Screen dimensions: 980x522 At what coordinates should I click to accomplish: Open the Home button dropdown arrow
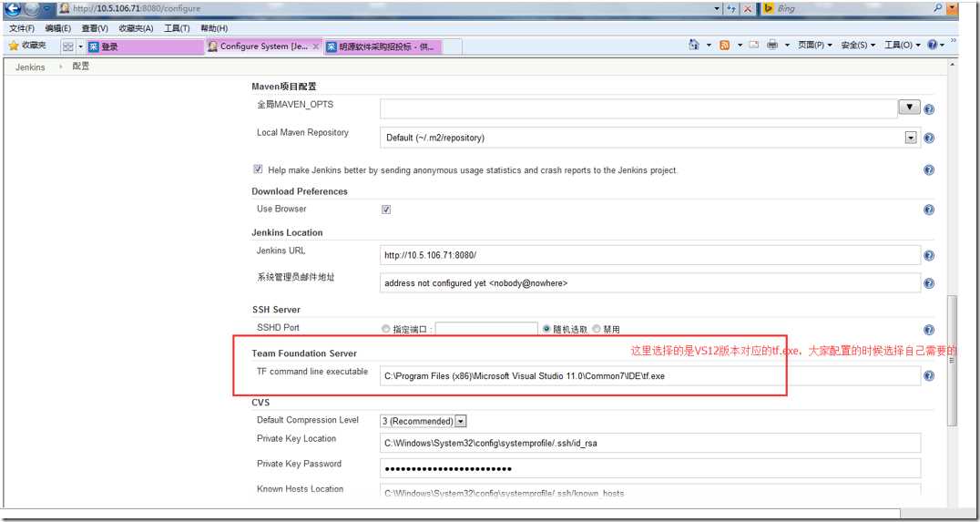709,45
